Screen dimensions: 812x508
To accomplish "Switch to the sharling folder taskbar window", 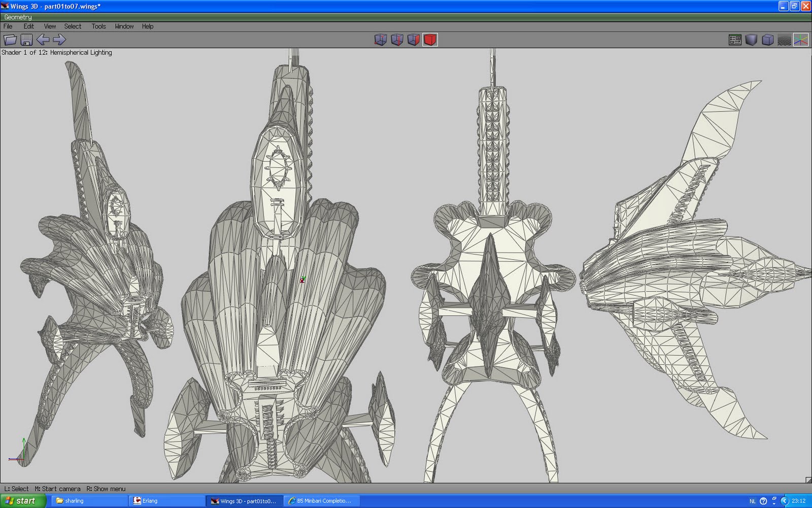I will 89,501.
